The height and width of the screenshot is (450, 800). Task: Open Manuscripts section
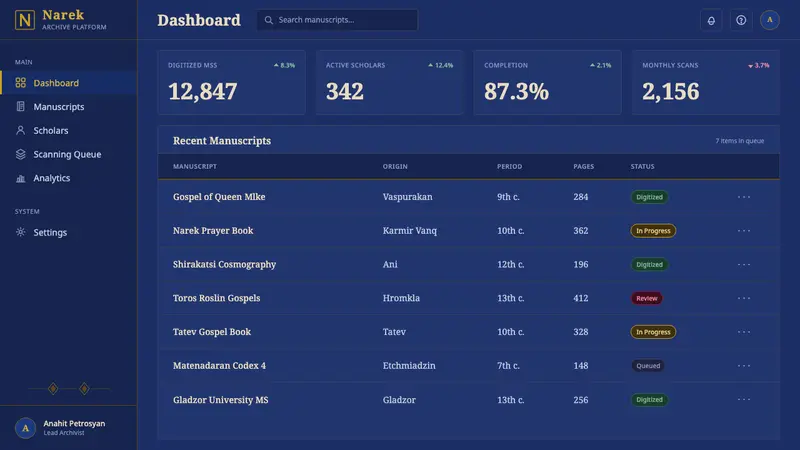[68, 107]
